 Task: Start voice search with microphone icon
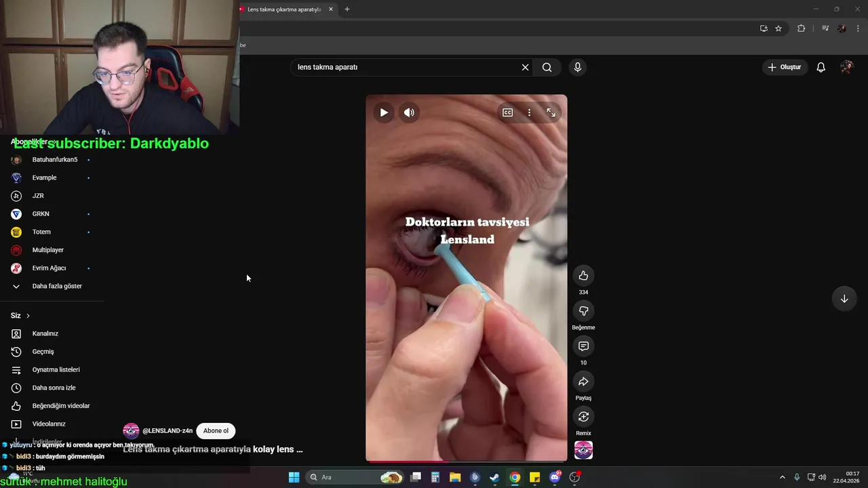point(578,67)
